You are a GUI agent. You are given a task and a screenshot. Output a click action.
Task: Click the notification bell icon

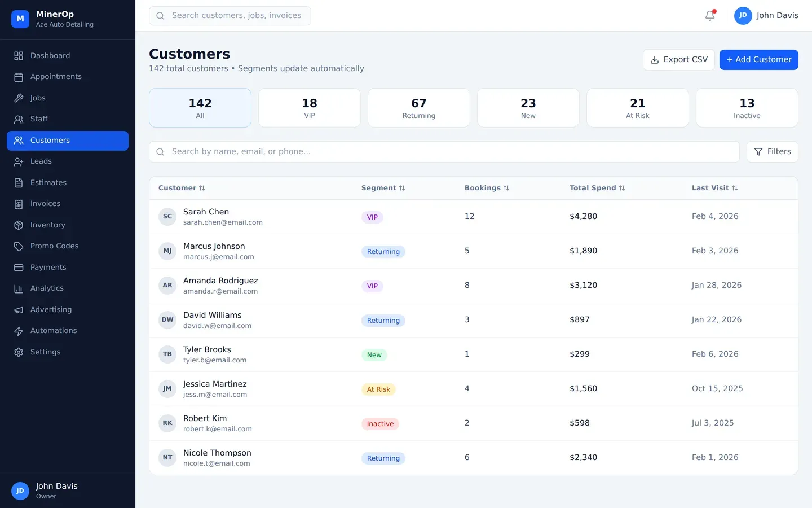(x=710, y=16)
